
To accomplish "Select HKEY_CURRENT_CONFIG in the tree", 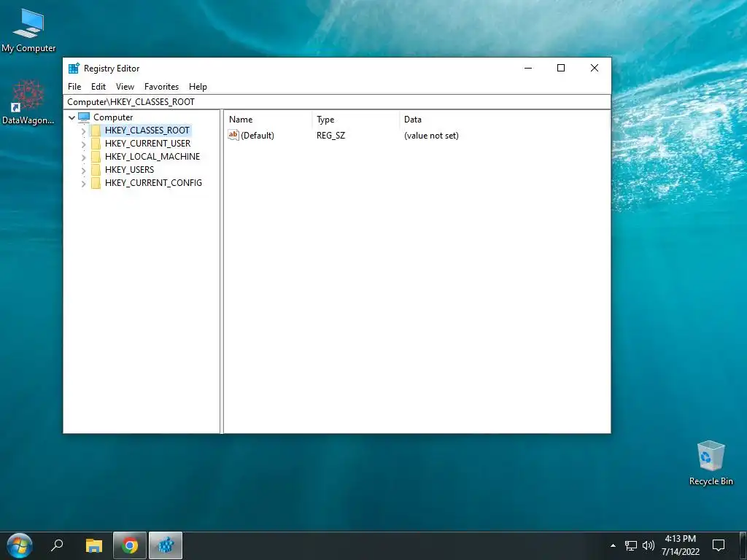I will [153, 183].
